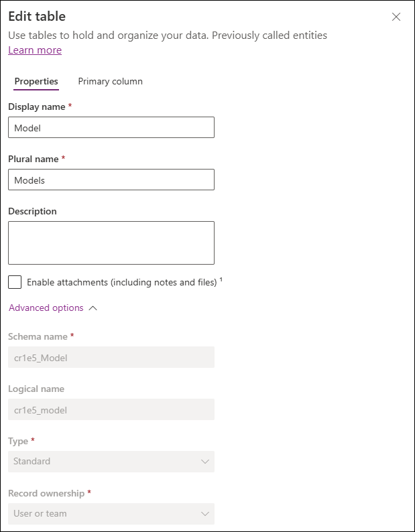Tick the Enable attachments checkbox
The height and width of the screenshot is (532, 415).
tap(15, 282)
